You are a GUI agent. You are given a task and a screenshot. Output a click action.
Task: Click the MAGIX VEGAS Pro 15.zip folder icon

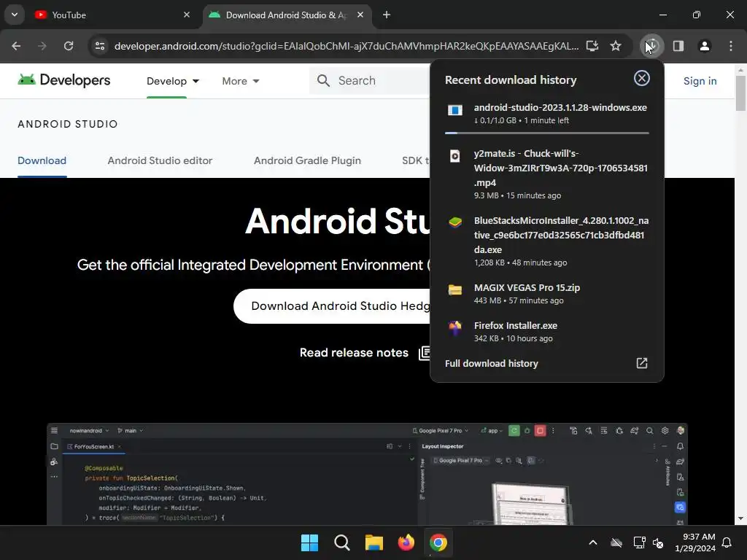tap(455, 289)
